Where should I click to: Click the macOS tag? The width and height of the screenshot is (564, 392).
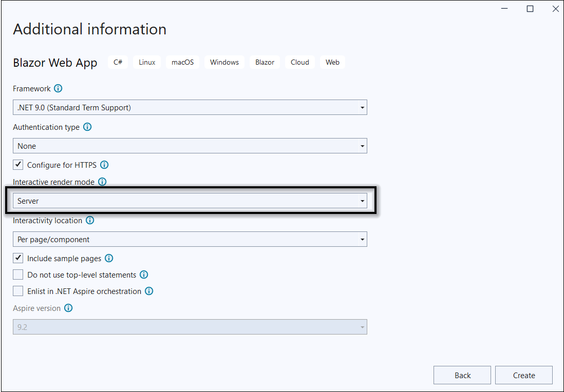coord(182,62)
